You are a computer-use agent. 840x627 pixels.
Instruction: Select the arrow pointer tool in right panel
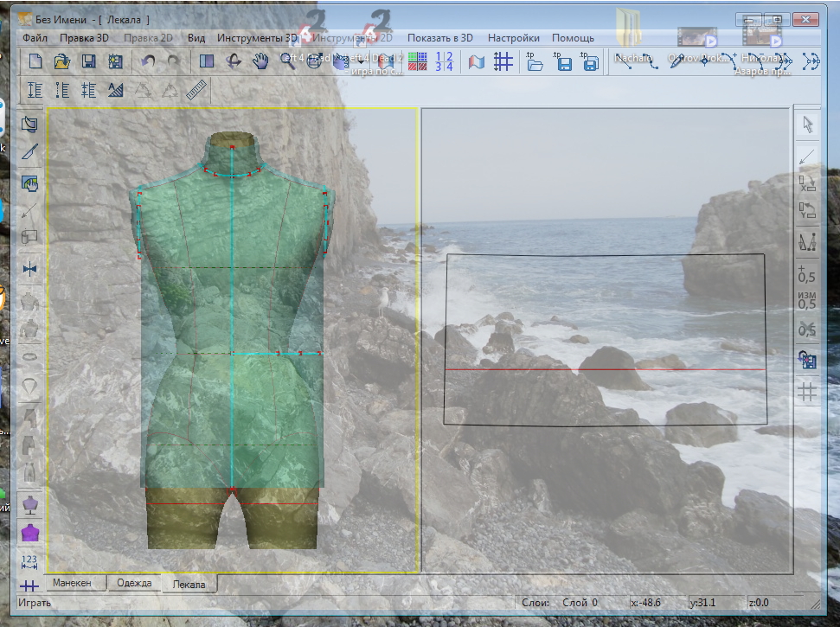[807, 125]
